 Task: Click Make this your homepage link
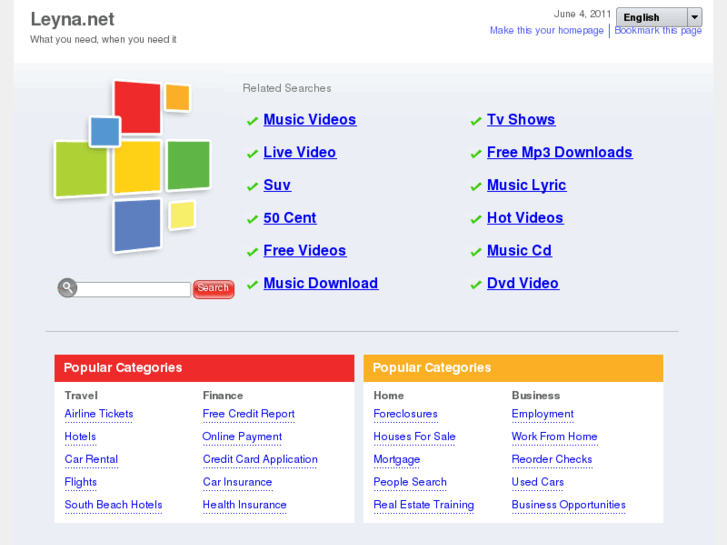[x=546, y=31]
